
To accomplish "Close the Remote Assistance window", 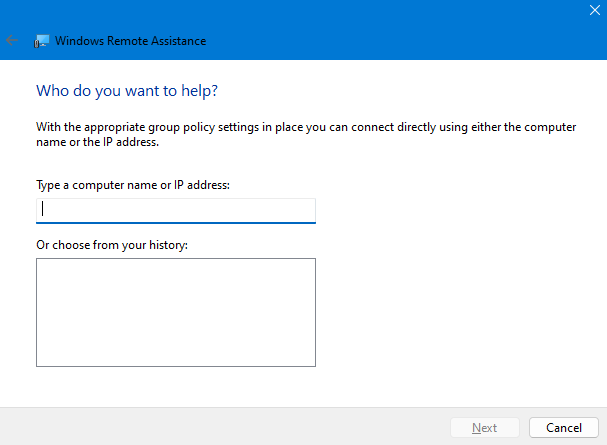I will (592, 9).
